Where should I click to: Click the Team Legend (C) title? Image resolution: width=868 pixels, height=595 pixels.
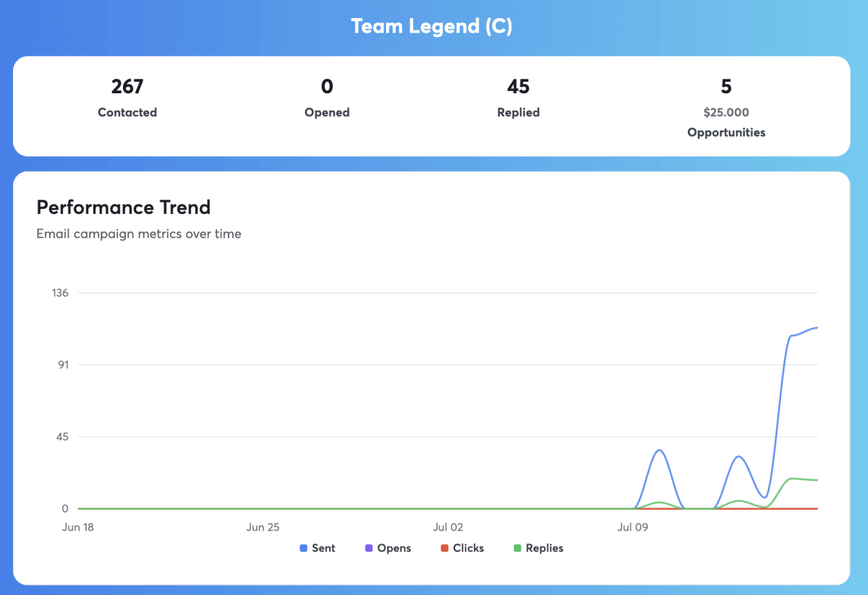coord(432,27)
